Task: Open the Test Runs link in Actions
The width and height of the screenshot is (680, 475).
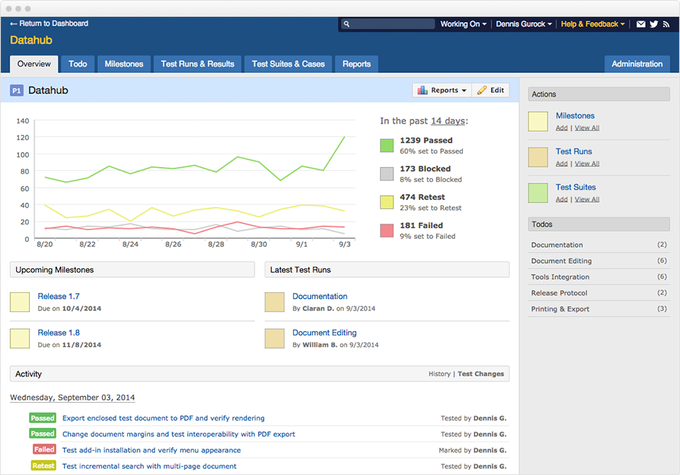Action: 573,151
